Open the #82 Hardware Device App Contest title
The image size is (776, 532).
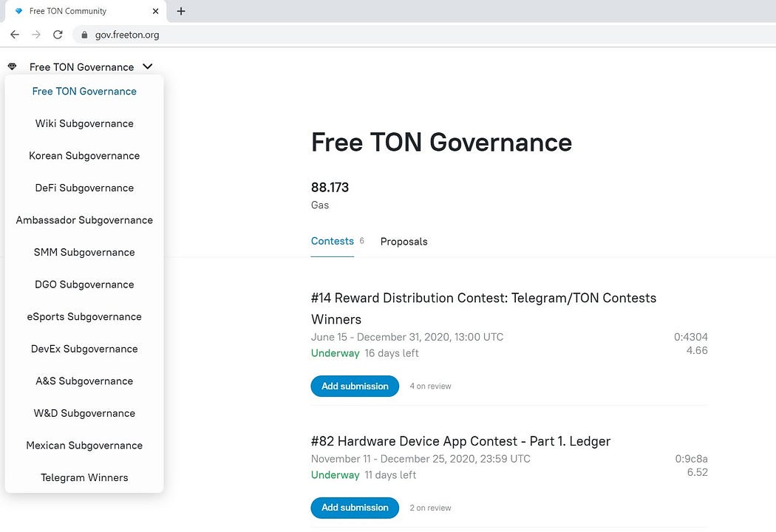[460, 441]
